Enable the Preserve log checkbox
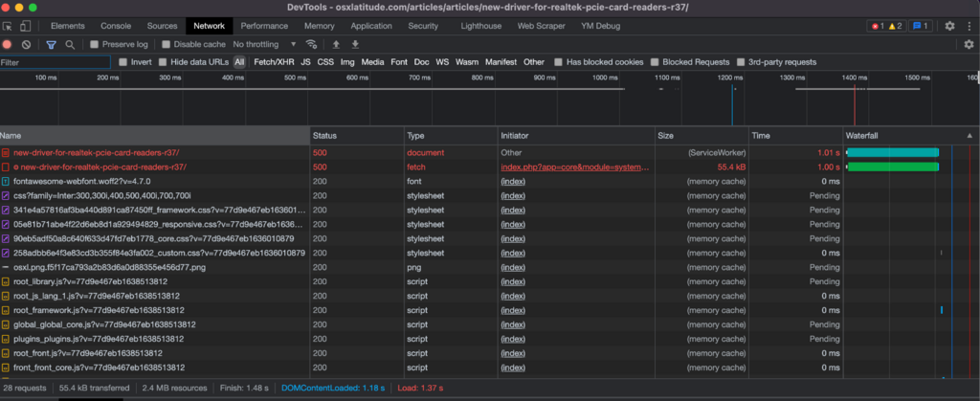Viewport: 980px width, 401px height. click(95, 44)
